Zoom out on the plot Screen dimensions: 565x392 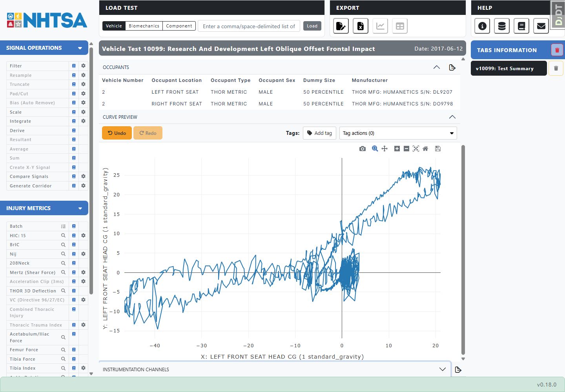pos(406,149)
